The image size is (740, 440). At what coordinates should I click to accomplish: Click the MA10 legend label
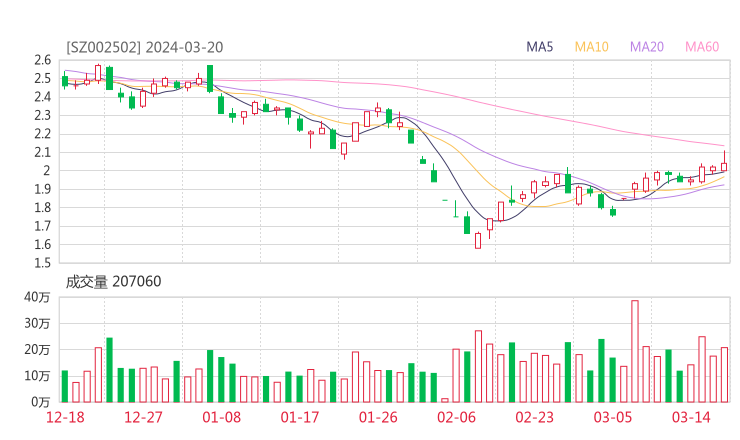591,47
